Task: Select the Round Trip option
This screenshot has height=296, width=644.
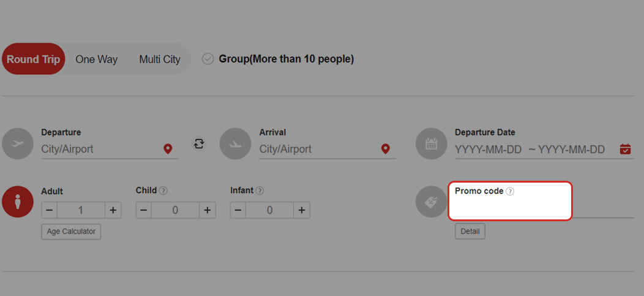Action: pos(34,59)
